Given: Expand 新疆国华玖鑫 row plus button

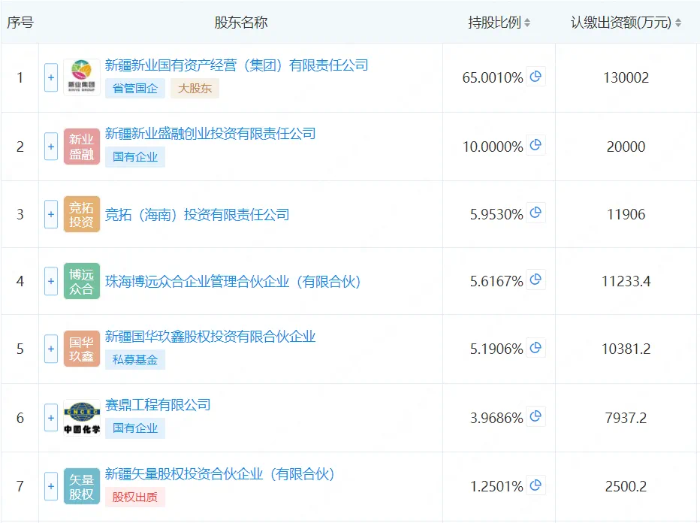Looking at the screenshot, I should pos(51,349).
